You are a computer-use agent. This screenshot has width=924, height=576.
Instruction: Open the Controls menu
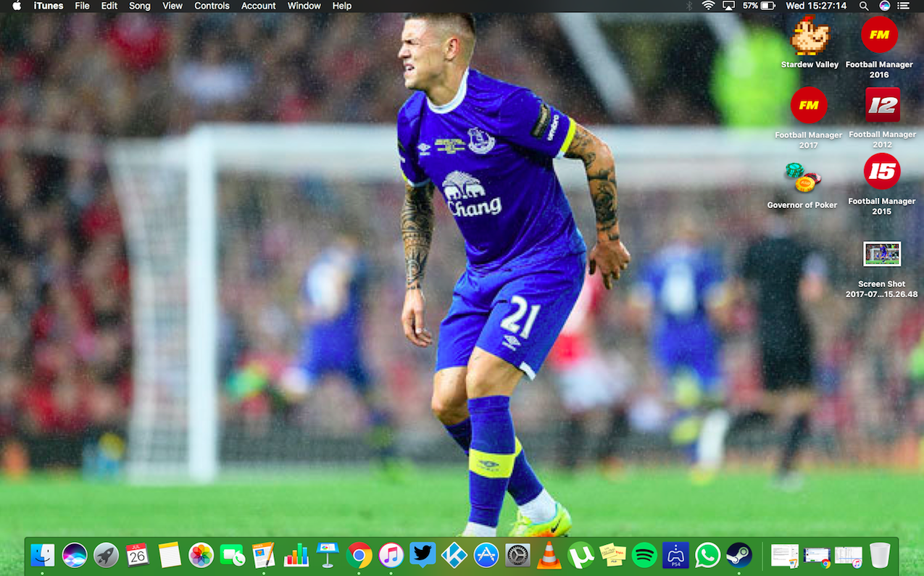point(212,6)
